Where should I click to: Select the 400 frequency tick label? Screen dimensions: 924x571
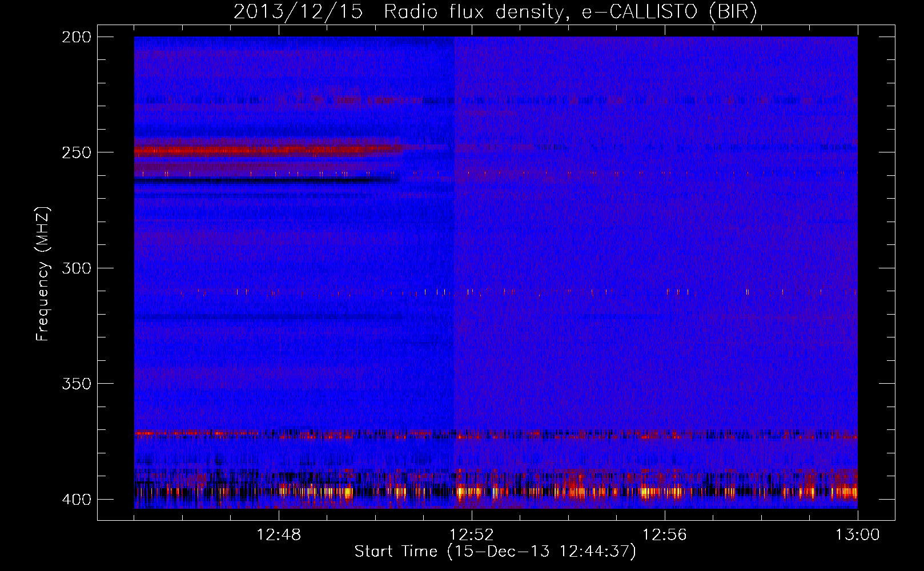tap(76, 500)
